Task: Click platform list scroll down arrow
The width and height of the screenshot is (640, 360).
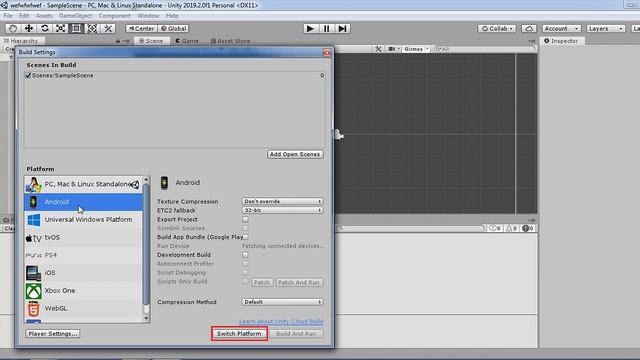Action: coord(146,318)
